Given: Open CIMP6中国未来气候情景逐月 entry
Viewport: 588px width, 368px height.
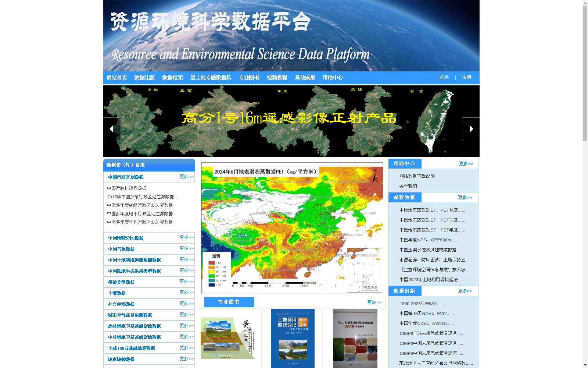Looking at the screenshot, I should (x=432, y=343).
